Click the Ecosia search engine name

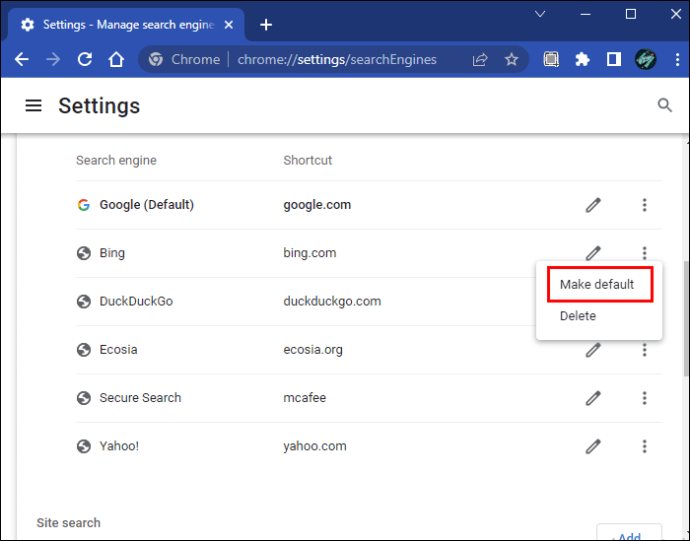(118, 350)
